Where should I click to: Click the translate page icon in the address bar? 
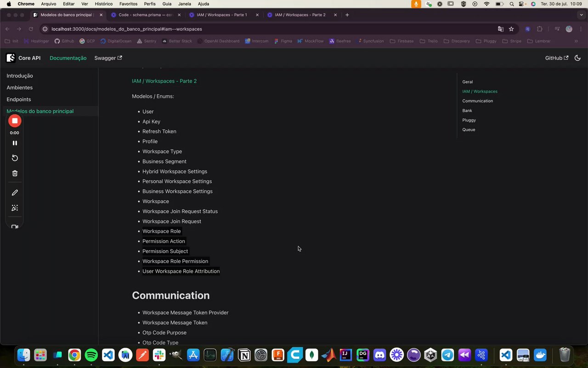coord(501,29)
